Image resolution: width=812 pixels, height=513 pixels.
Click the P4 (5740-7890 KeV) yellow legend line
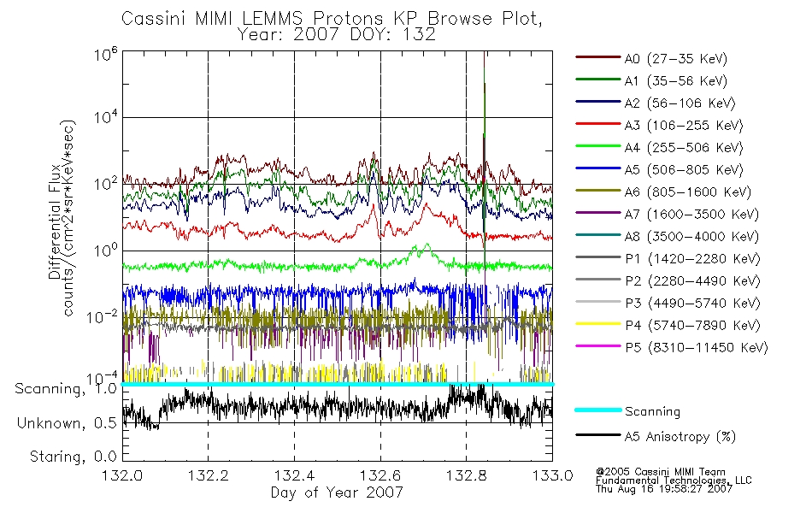tap(598, 324)
